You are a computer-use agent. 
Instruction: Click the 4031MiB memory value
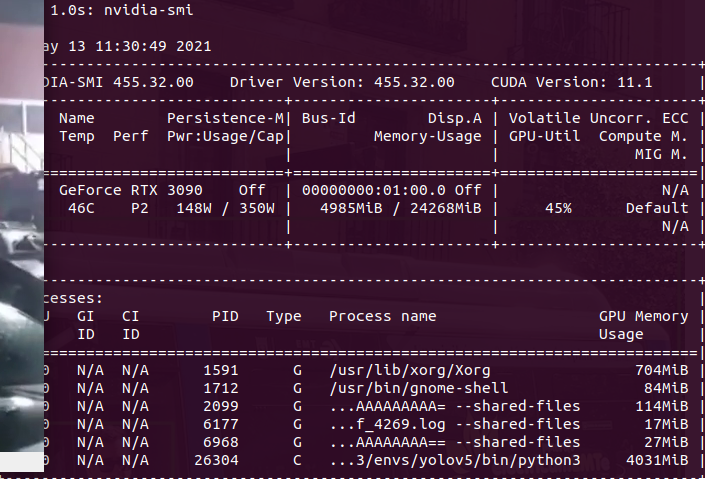click(x=657, y=460)
